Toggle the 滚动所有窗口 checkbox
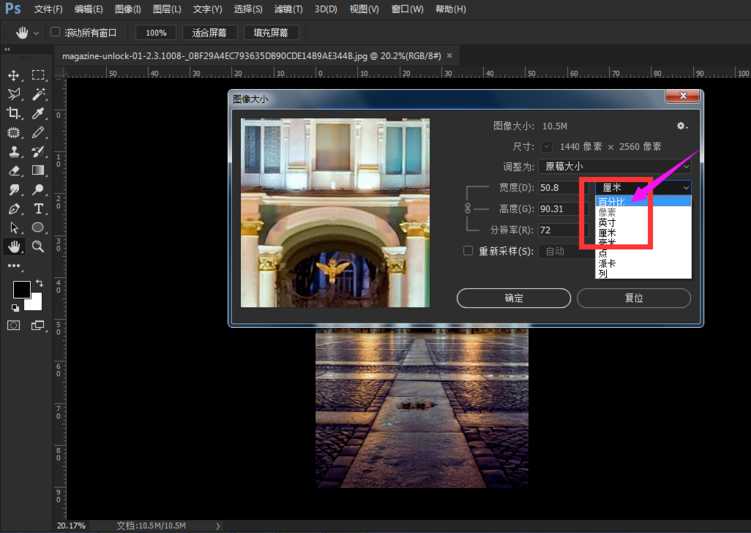Viewport: 751px width, 533px height. click(x=55, y=33)
